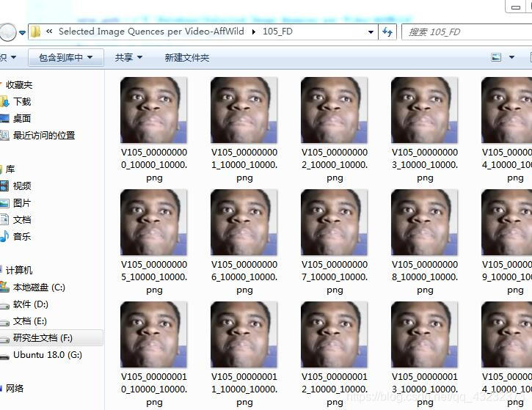532x410 pixels.
Task: Open the 共享 toolbar menu
Action: (128, 57)
